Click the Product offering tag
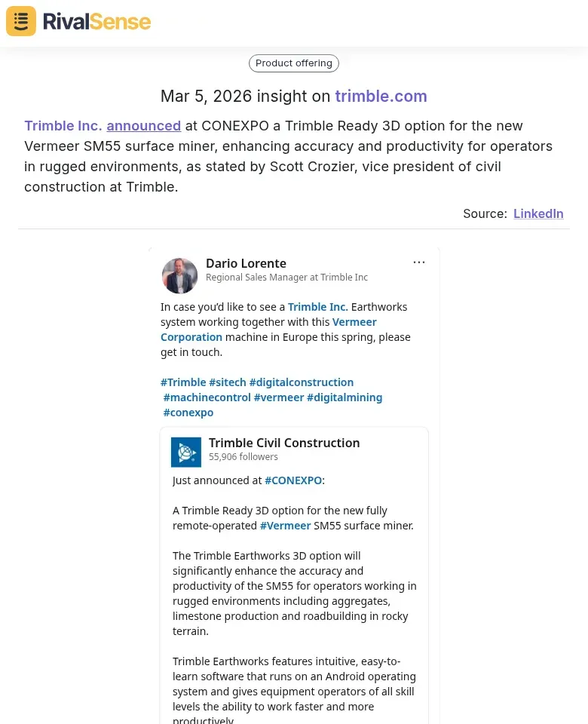Viewport: 588px width, 724px height. (x=294, y=63)
